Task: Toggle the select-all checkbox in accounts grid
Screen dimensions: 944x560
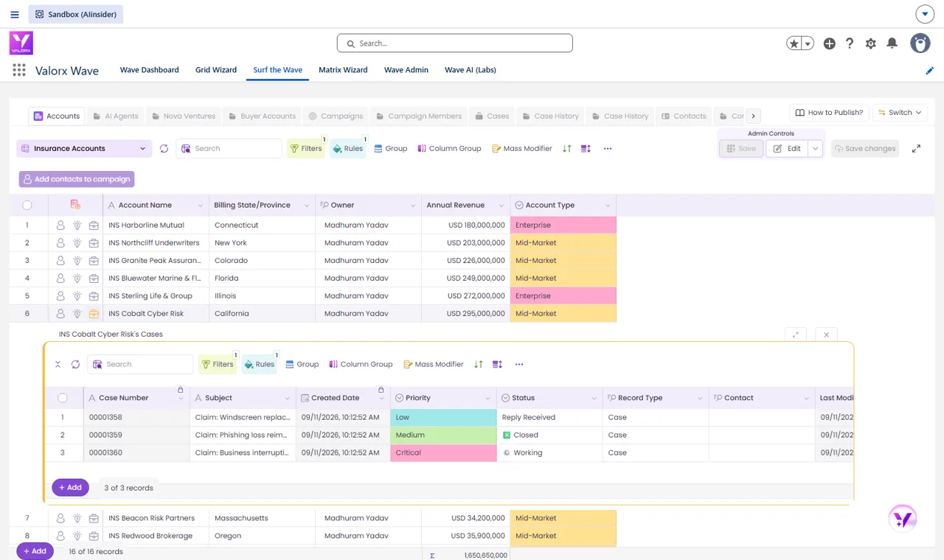Action: point(27,206)
